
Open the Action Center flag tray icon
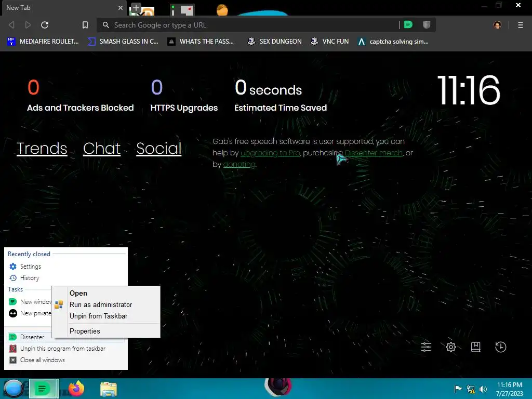[458, 389]
